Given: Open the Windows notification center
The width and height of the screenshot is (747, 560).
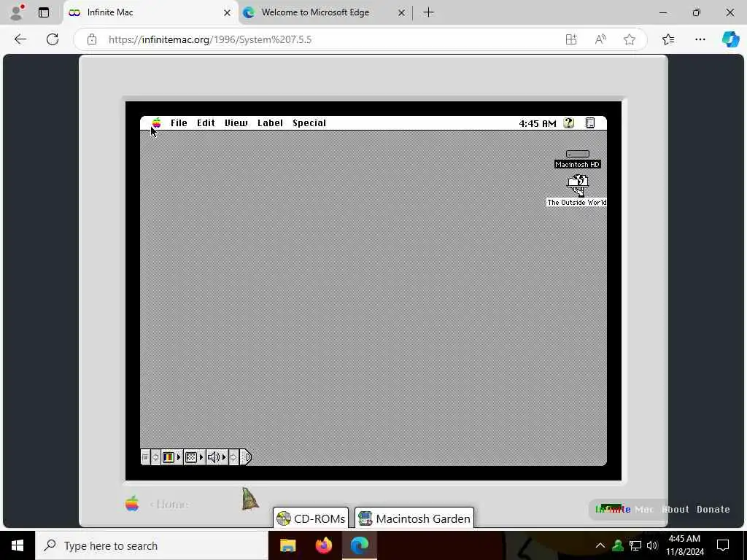Looking at the screenshot, I should 723,545.
